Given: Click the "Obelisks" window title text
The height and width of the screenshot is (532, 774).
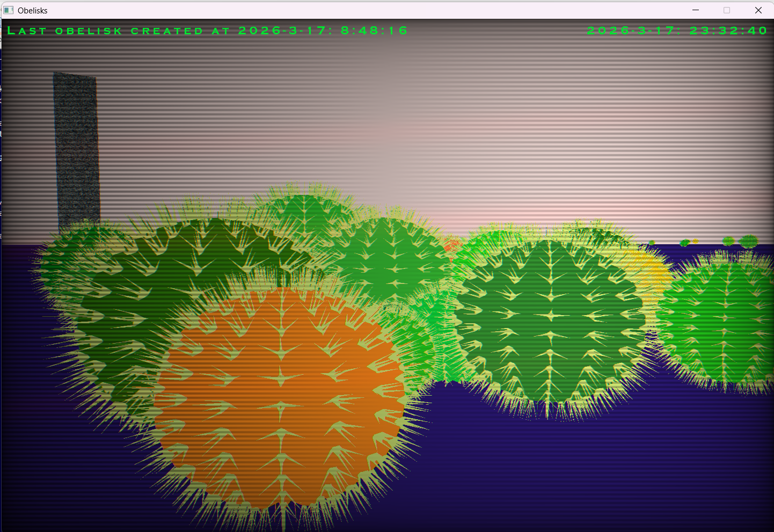Looking at the screenshot, I should [33, 10].
